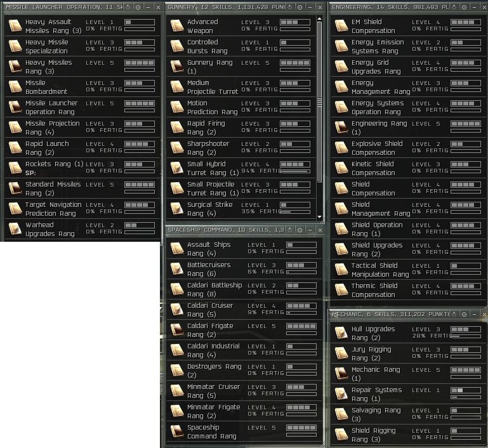Click Gunnery list scroll-up arrow
Viewport: 488px width, 448px height.
coord(319,19)
